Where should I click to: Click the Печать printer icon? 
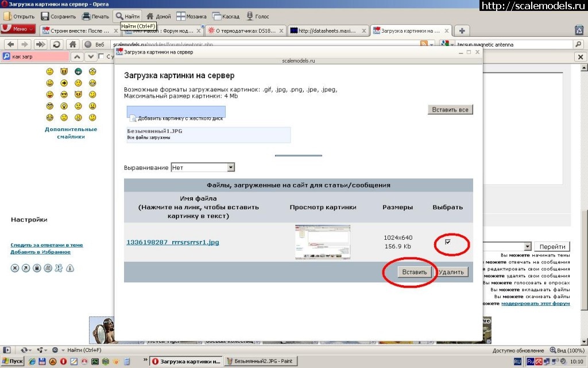click(x=86, y=17)
